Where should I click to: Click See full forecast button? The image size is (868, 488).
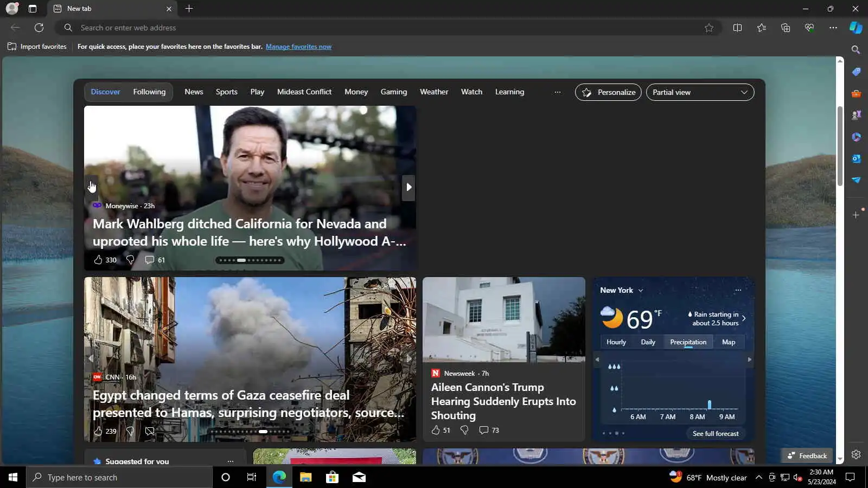[x=716, y=433]
